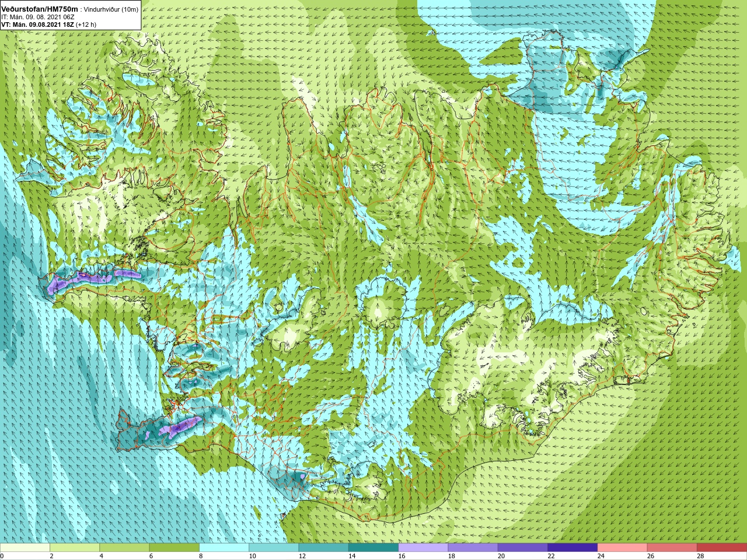Image resolution: width=747 pixels, height=560 pixels.
Task: Click the legend scale value '28'
Action: tap(700, 556)
